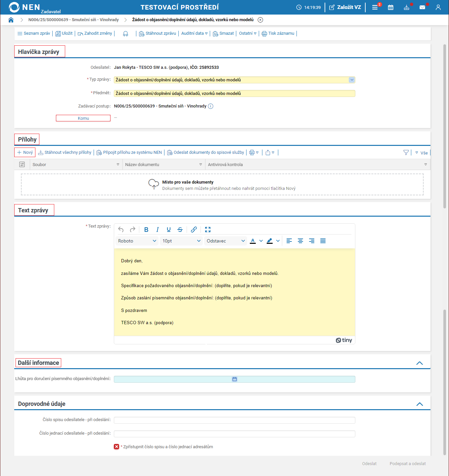This screenshot has height=476, width=449.
Task: Click Stáhnout všechny přílohy
Action: 65,152
